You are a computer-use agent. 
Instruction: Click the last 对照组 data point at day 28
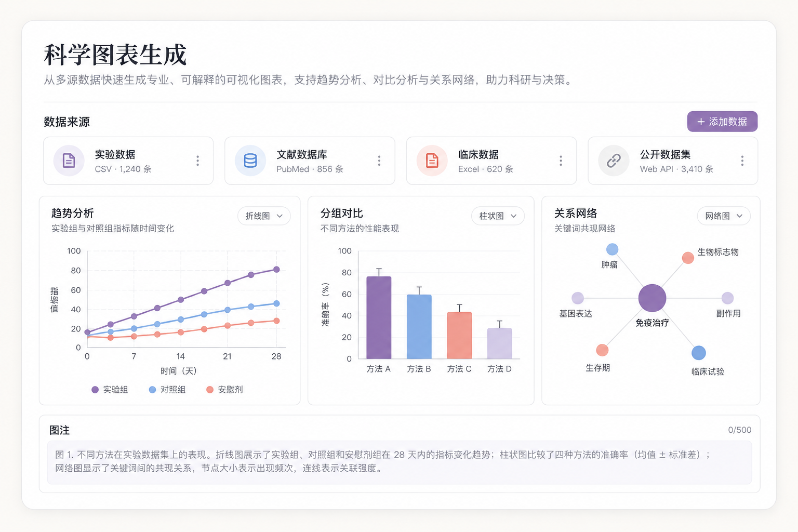(x=276, y=303)
